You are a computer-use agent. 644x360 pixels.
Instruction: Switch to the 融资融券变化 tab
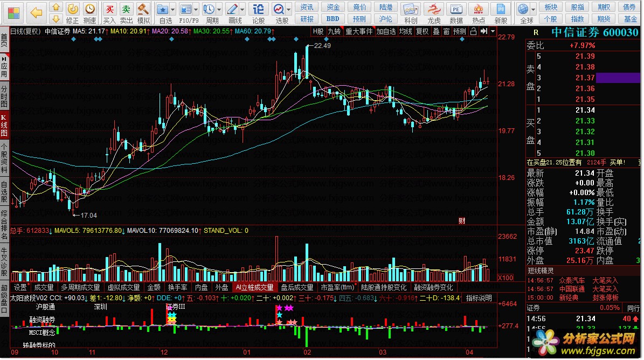pos(433,287)
